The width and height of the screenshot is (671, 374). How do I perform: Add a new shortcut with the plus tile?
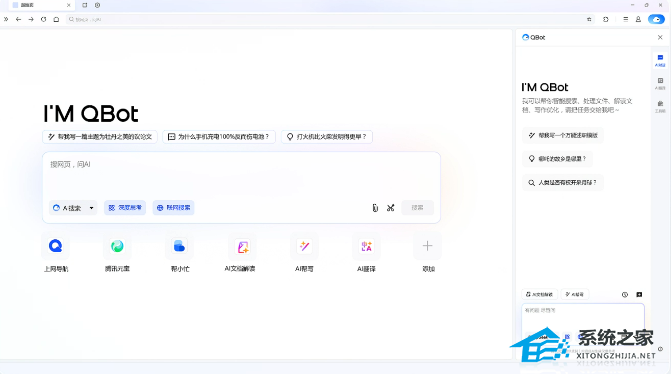coord(427,246)
